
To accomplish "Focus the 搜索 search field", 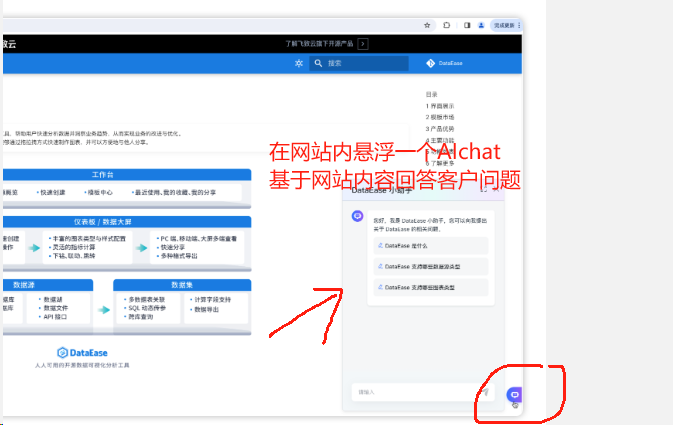I will coord(359,63).
